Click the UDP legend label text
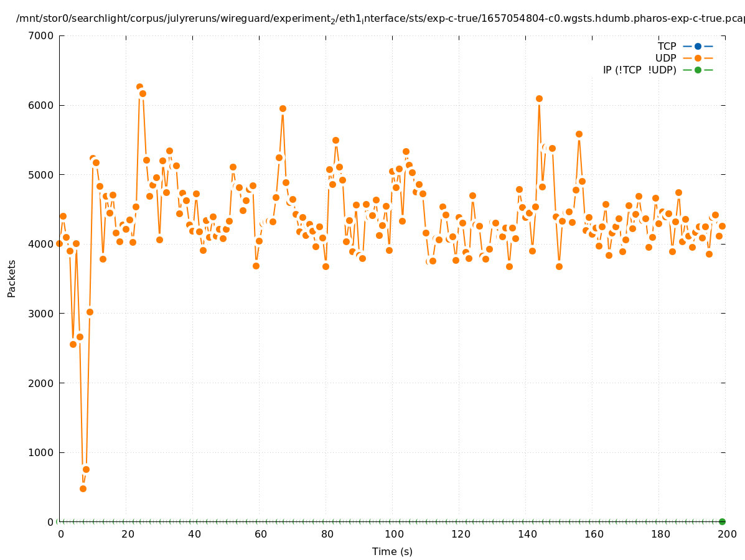This screenshot has width=745, height=560. 665,58
